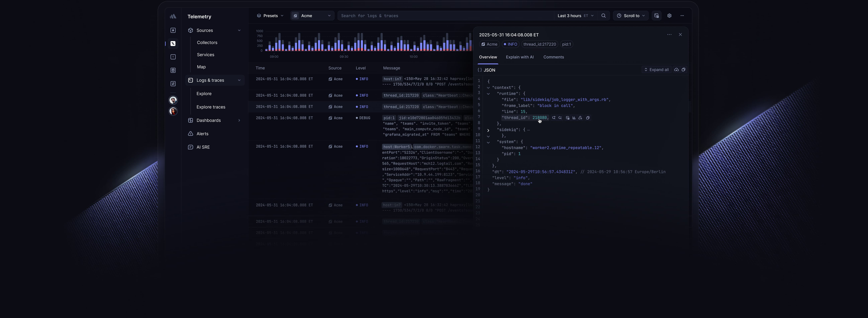
Task: Click the search magnifier icon
Action: [603, 16]
